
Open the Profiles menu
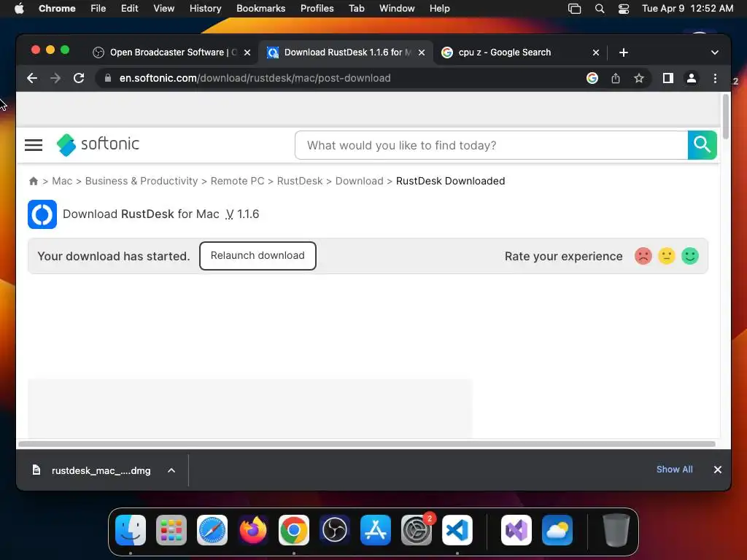point(317,9)
